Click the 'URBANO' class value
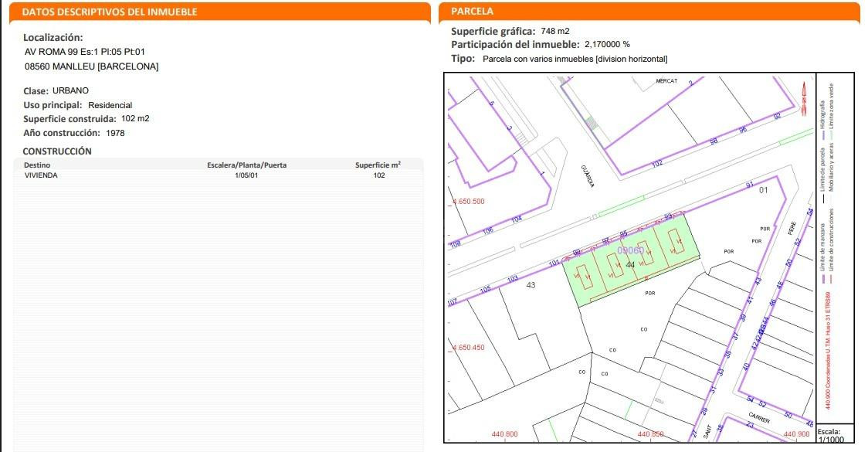 [71, 91]
